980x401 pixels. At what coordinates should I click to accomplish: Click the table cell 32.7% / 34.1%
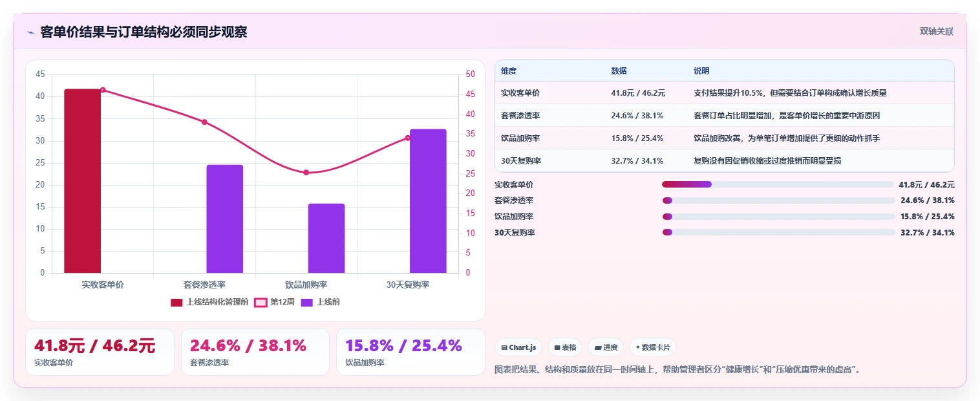click(x=637, y=161)
